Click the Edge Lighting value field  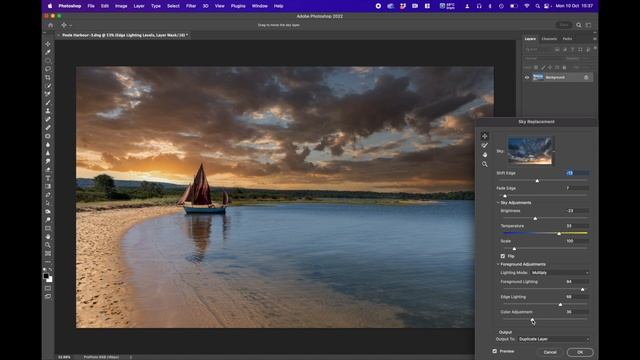click(x=578, y=297)
